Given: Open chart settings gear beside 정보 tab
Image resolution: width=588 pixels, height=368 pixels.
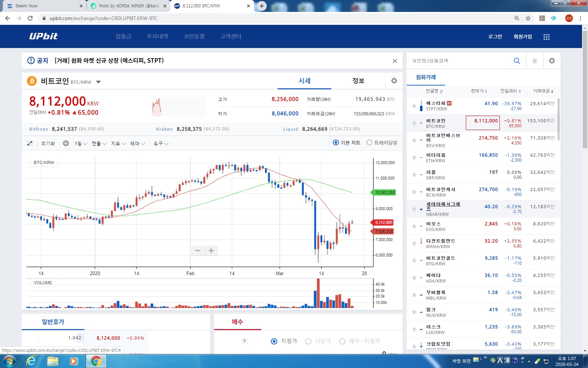Looking at the screenshot, I should point(394,81).
